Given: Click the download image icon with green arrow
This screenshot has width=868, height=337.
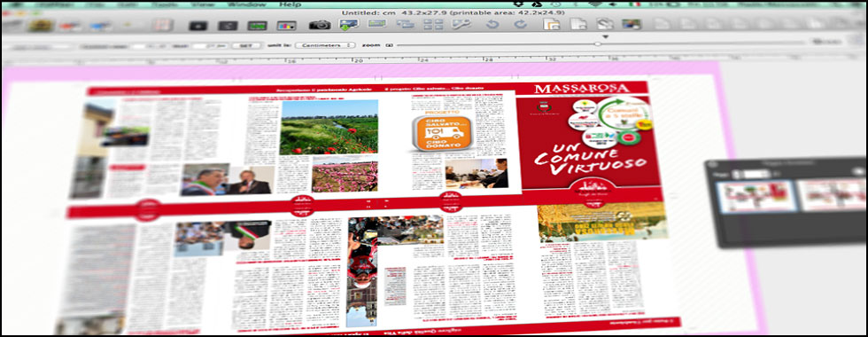Looking at the screenshot, I should click(349, 25).
